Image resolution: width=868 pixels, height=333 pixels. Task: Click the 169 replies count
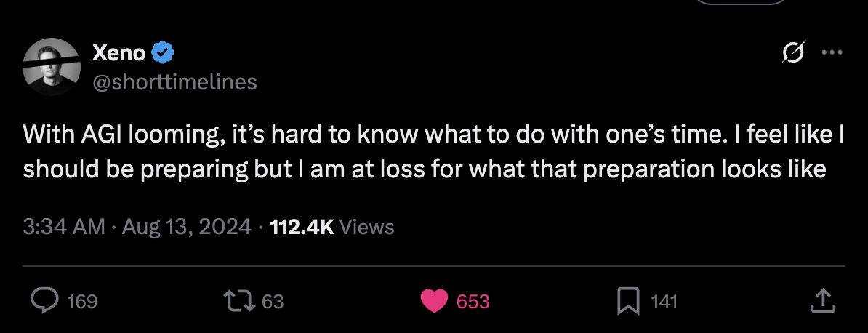pyautogui.click(x=82, y=301)
